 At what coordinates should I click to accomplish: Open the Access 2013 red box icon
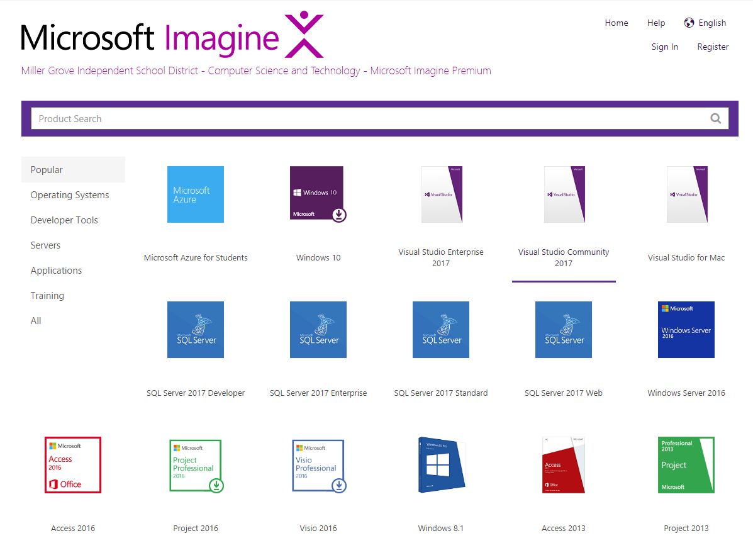coord(564,465)
